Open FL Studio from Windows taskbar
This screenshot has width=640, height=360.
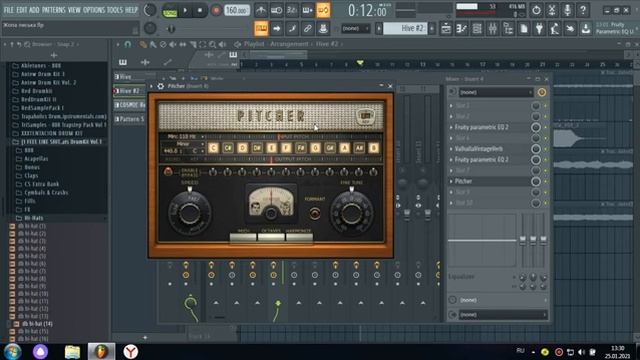pos(101,351)
